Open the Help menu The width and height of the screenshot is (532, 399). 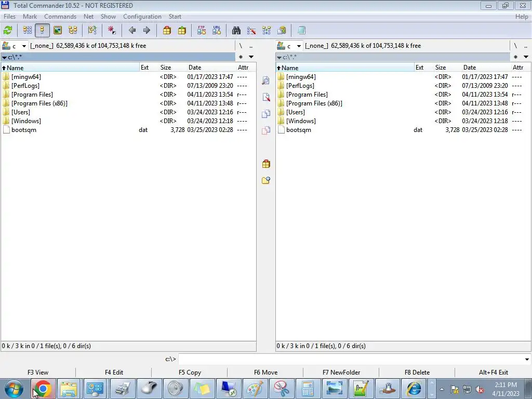(522, 16)
